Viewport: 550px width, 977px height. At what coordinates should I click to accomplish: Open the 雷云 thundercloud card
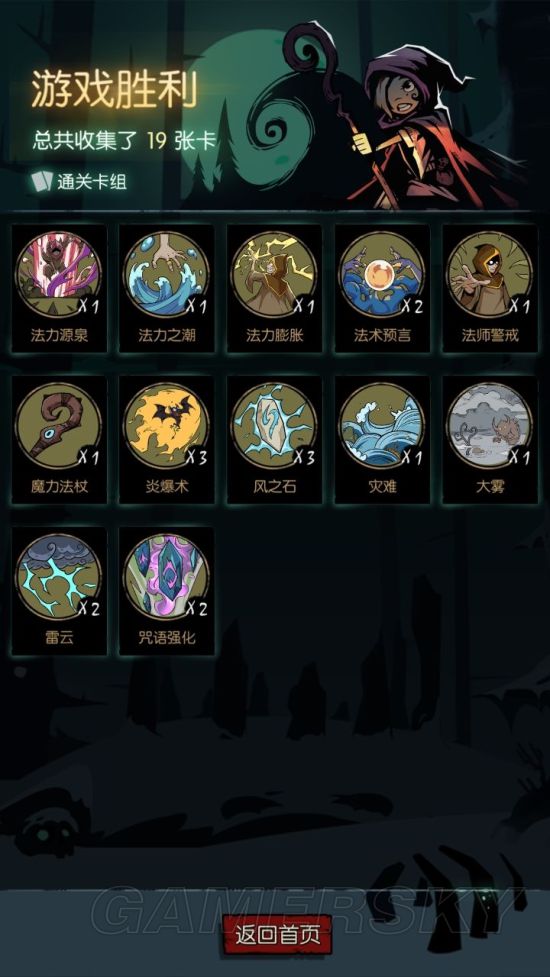(59, 577)
